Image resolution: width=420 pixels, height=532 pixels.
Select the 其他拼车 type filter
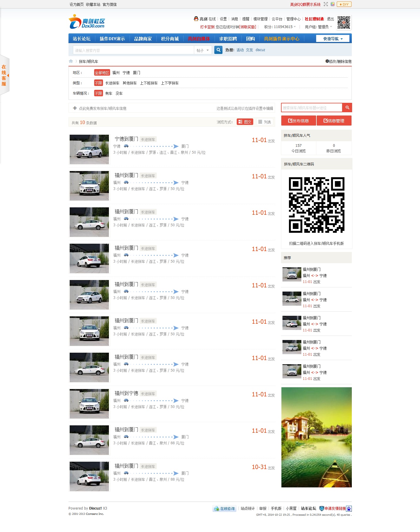click(x=130, y=83)
